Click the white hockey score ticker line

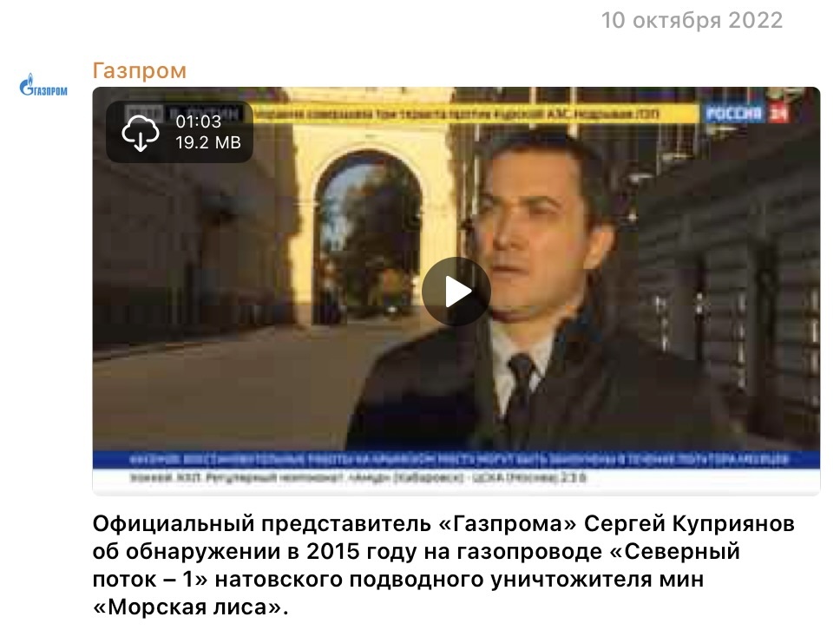(456, 478)
